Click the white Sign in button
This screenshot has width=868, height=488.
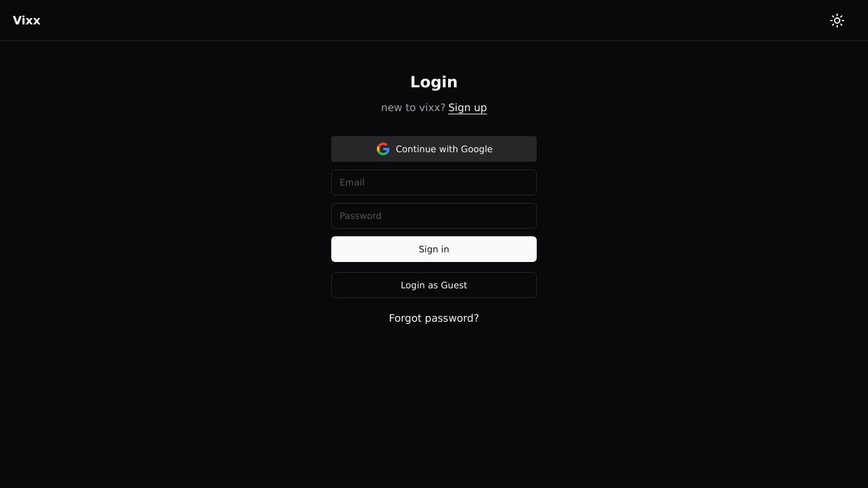point(434,249)
